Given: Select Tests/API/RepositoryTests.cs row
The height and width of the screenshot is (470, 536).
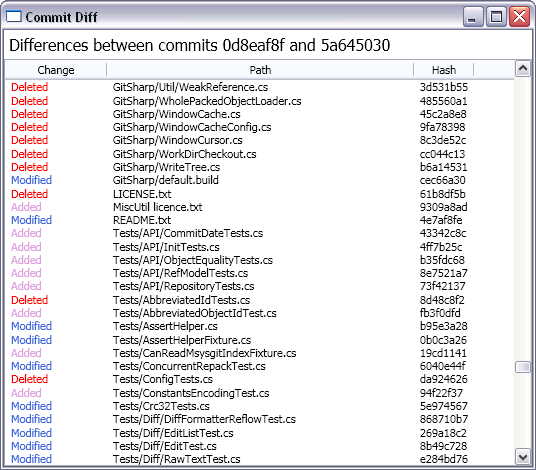Looking at the screenshot, I should point(259,286).
